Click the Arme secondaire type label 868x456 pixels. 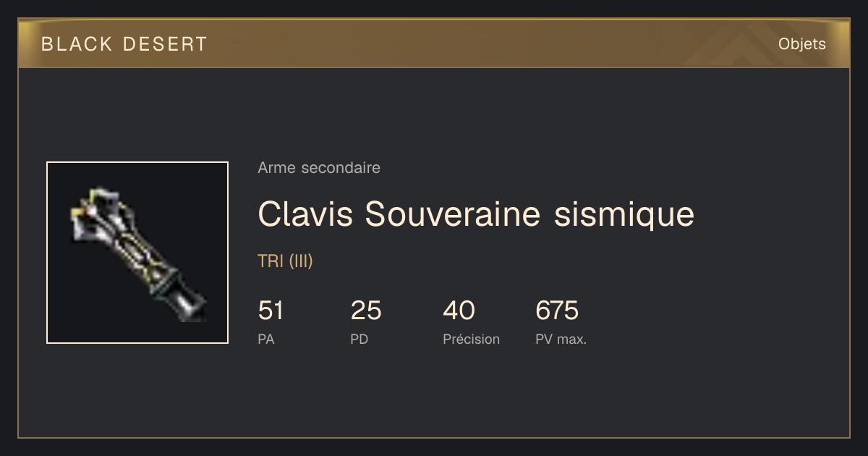(319, 168)
